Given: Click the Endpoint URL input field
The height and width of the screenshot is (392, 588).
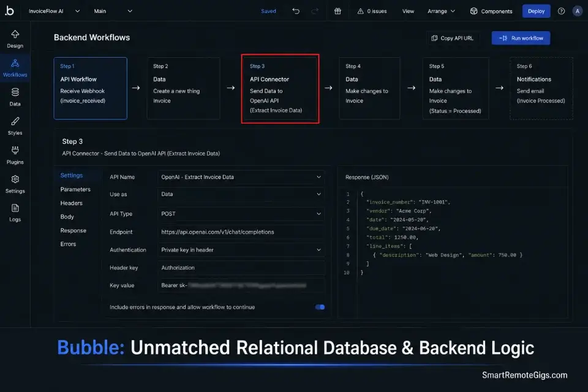Looking at the screenshot, I should coord(241,232).
